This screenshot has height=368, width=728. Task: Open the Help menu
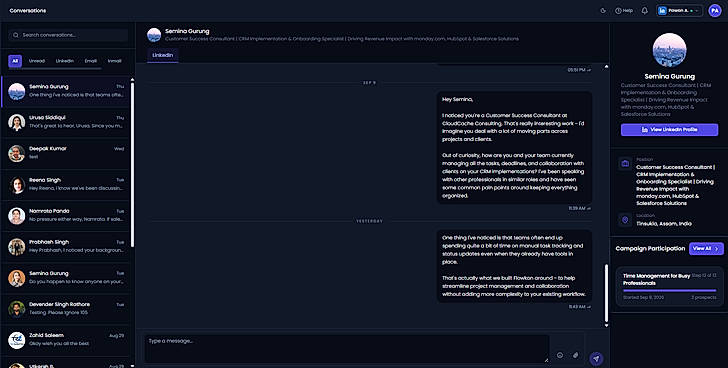(624, 11)
